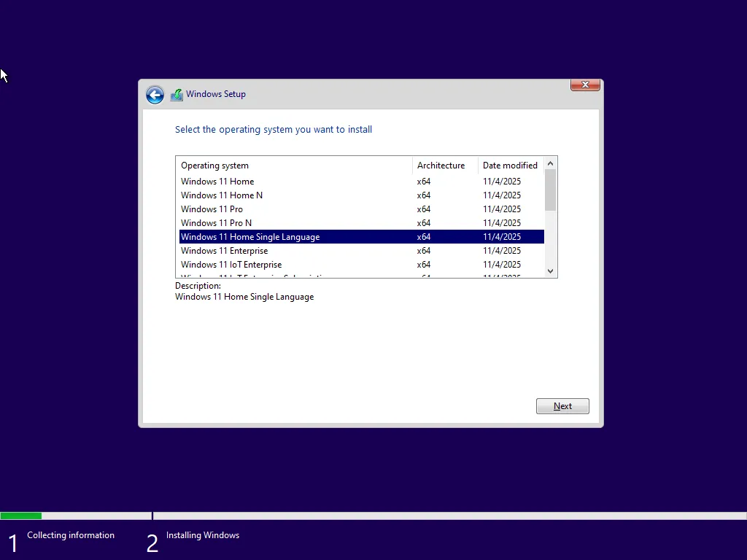
Task: Click the scrollbar up arrow
Action: pyautogui.click(x=550, y=163)
